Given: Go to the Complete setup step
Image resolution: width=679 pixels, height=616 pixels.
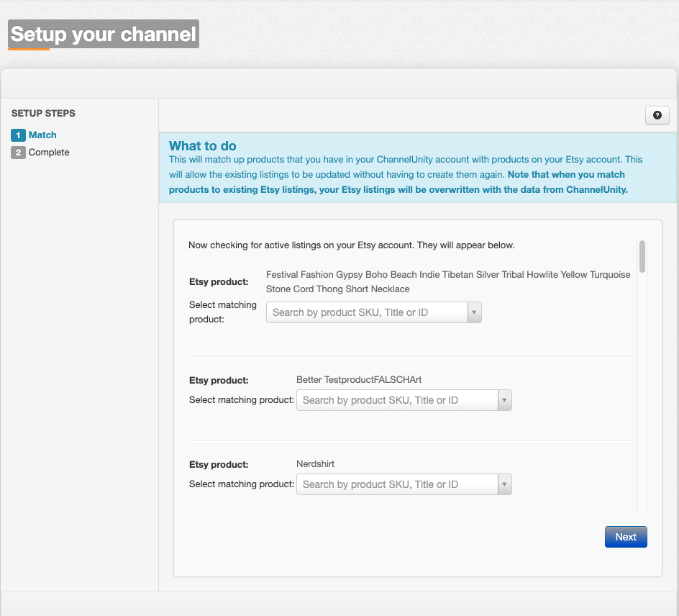Looking at the screenshot, I should [x=49, y=153].
